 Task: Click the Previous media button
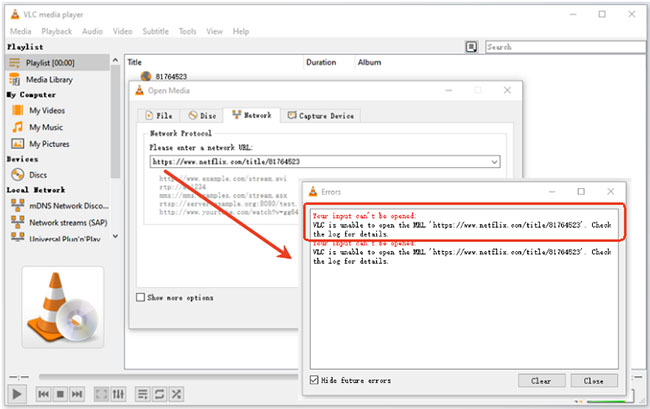(43, 394)
